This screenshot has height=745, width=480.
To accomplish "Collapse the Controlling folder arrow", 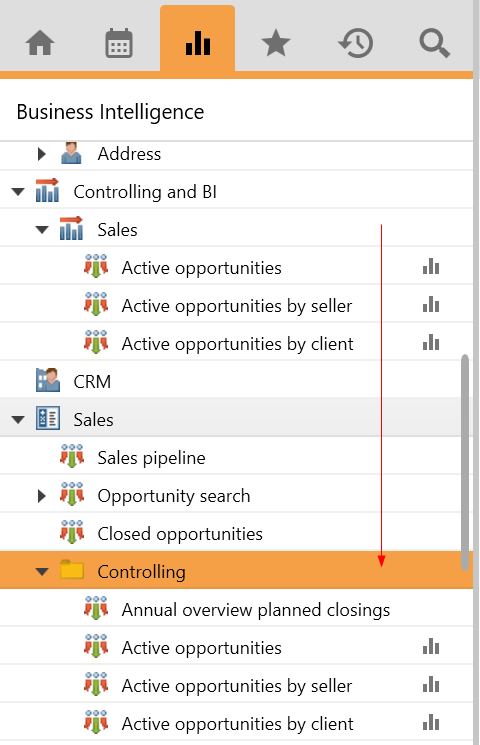I will (42, 572).
